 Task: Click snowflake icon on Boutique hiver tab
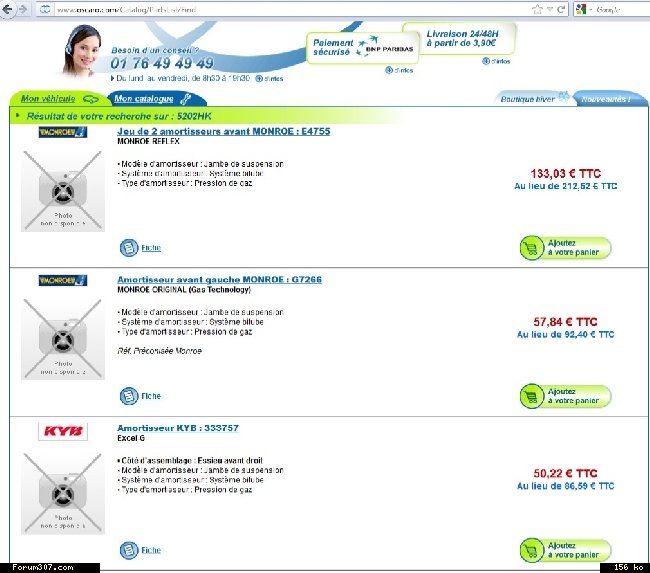coord(564,97)
